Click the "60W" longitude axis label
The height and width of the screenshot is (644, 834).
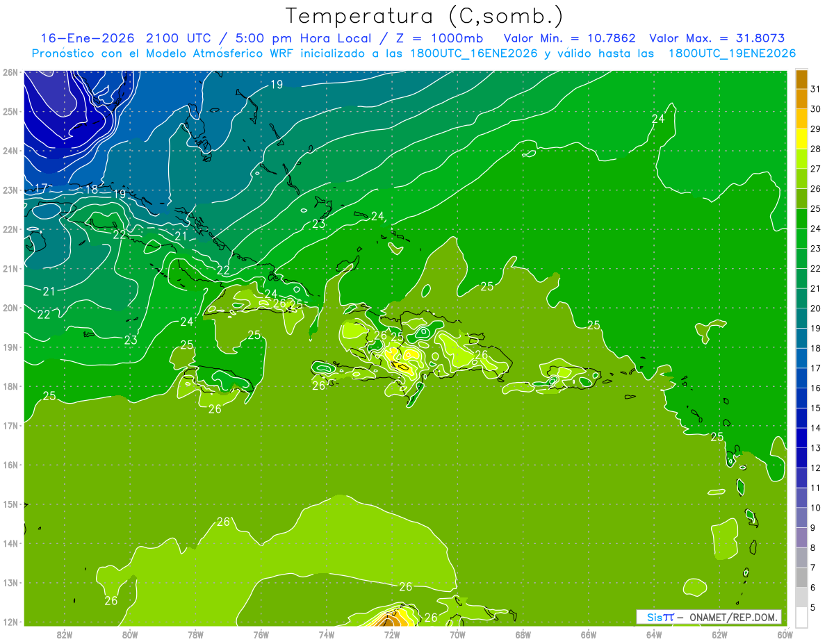pyautogui.click(x=785, y=634)
